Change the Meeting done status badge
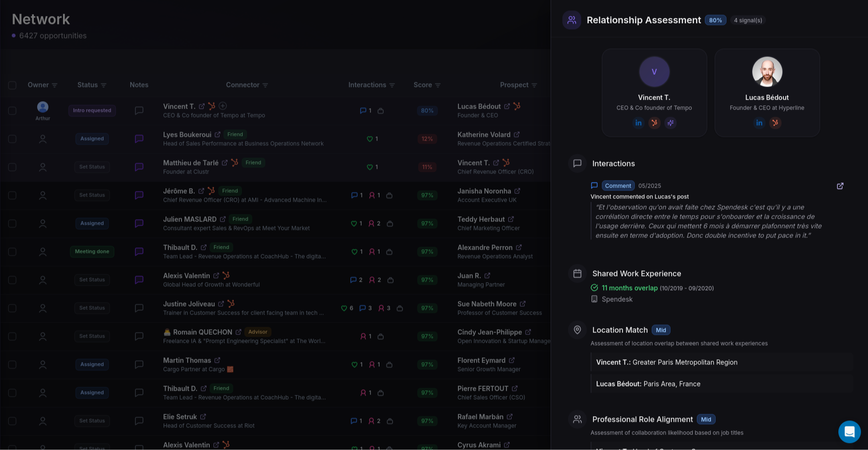The image size is (868, 450). tap(92, 252)
